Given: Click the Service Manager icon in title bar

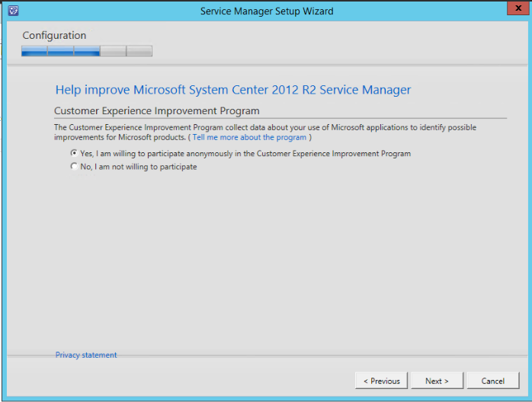Looking at the screenshot, I should point(13,11).
